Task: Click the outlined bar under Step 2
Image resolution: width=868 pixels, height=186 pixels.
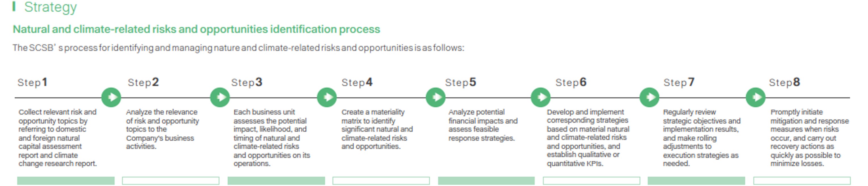Action: (x=171, y=181)
